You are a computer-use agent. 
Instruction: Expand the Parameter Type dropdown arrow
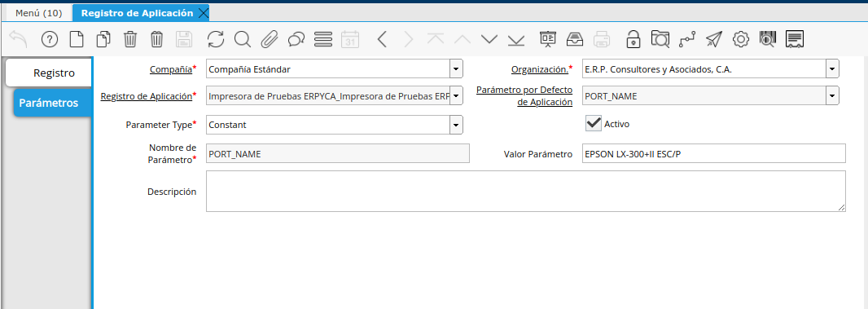pos(456,125)
